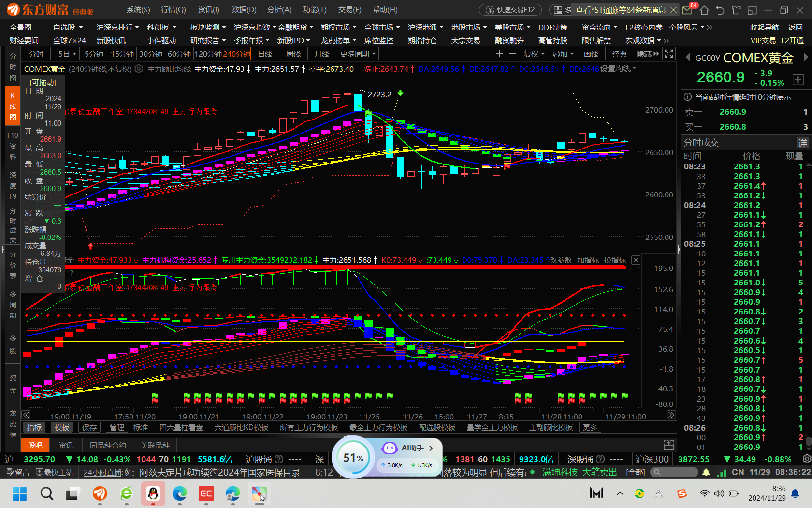Switch to 月线 monthly period
The image size is (812, 508).
[322, 54]
